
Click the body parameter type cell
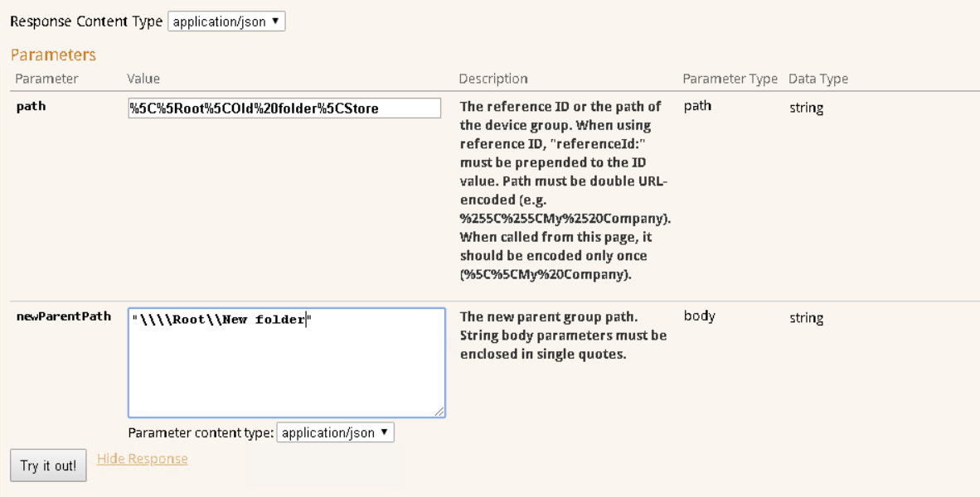point(700,316)
